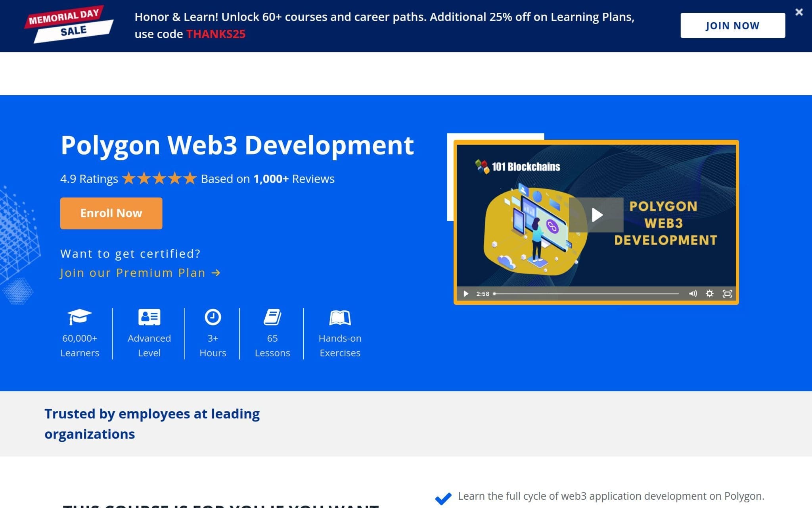Click the Polygon Web3 Development video title art

[665, 223]
